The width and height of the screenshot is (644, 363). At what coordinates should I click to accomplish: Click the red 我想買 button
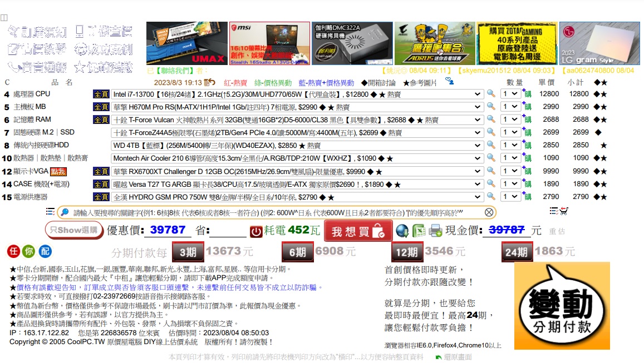click(x=358, y=231)
